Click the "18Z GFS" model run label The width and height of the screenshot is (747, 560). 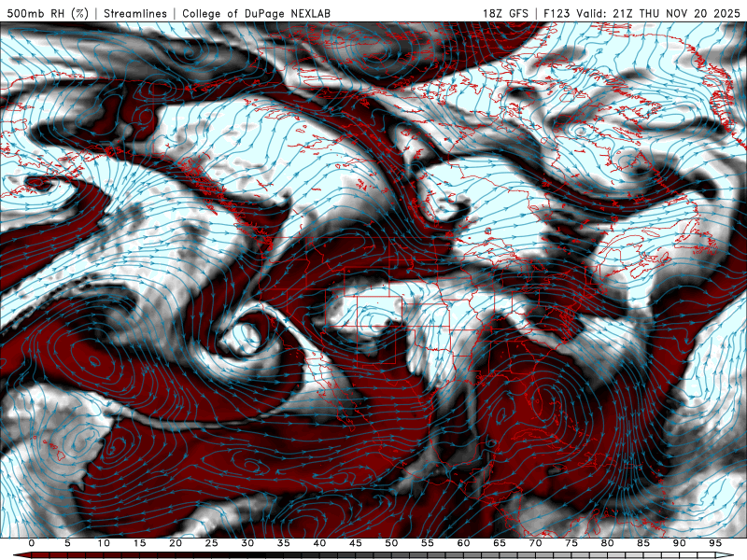505,13
